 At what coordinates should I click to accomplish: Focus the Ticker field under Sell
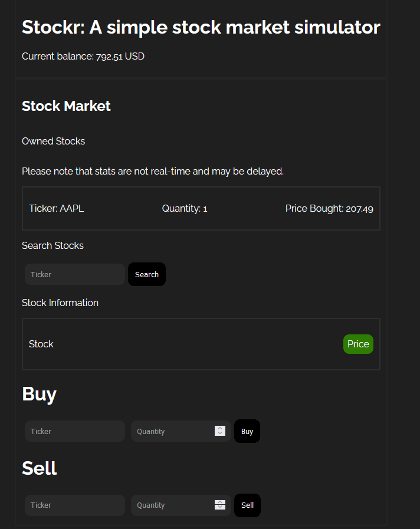click(x=74, y=505)
